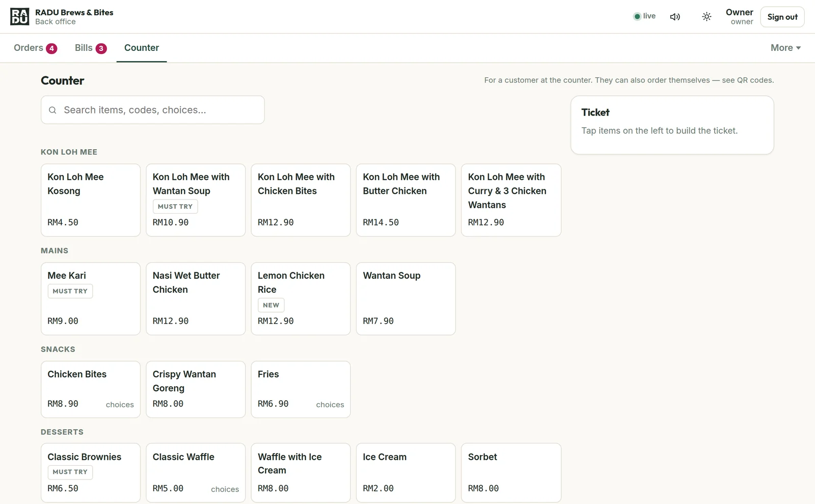Click choices label on Classic Waffle

225,489
